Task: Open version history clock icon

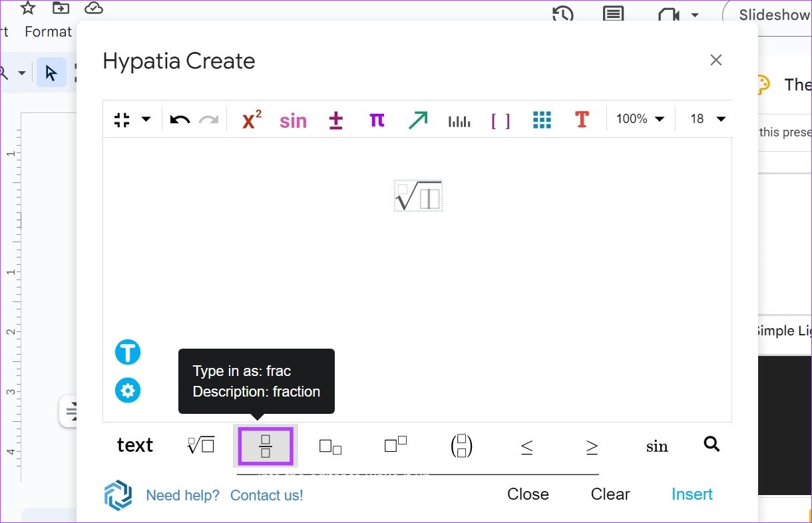Action: pyautogui.click(x=563, y=15)
